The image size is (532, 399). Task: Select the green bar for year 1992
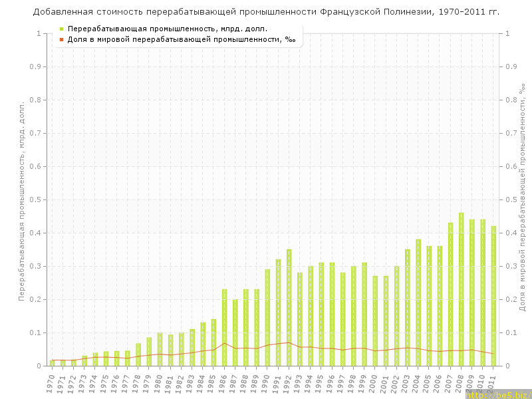tap(289, 307)
